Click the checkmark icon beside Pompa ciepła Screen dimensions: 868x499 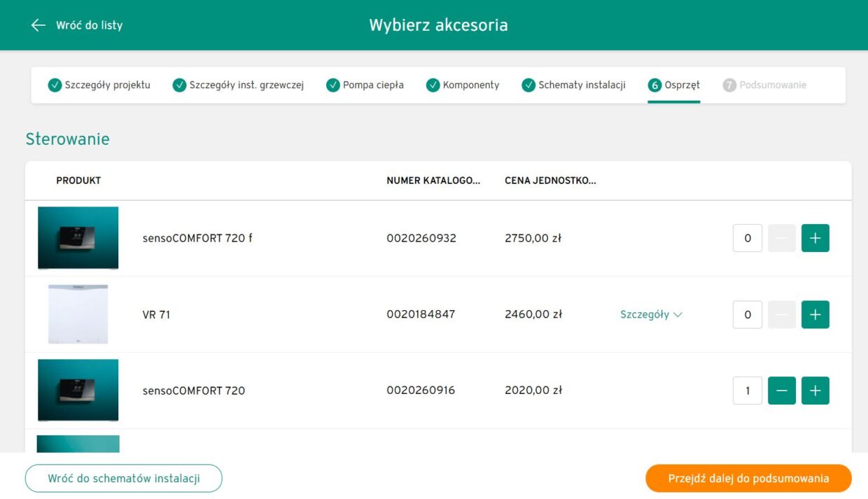click(x=332, y=85)
